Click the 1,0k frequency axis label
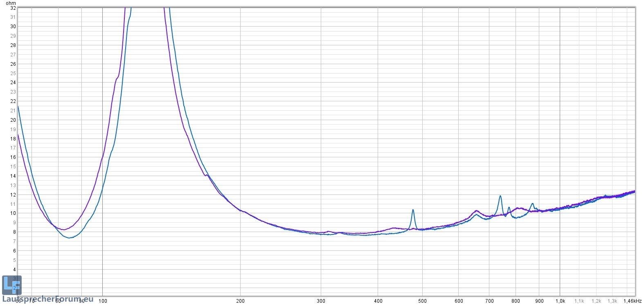 tap(560, 301)
